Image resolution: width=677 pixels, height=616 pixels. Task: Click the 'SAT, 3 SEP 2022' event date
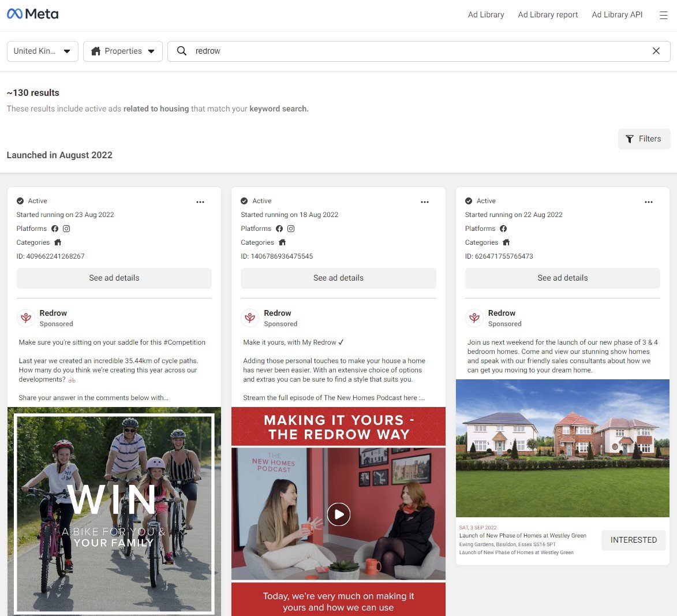[478, 528]
